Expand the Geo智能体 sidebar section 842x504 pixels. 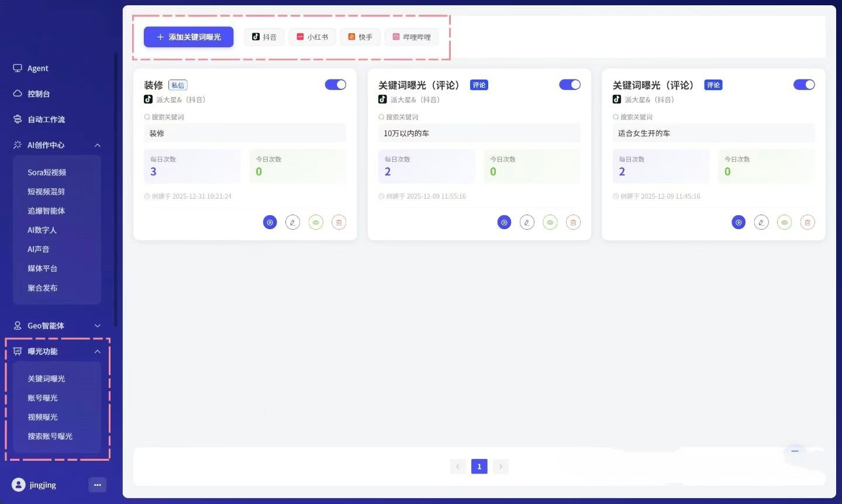(x=98, y=326)
